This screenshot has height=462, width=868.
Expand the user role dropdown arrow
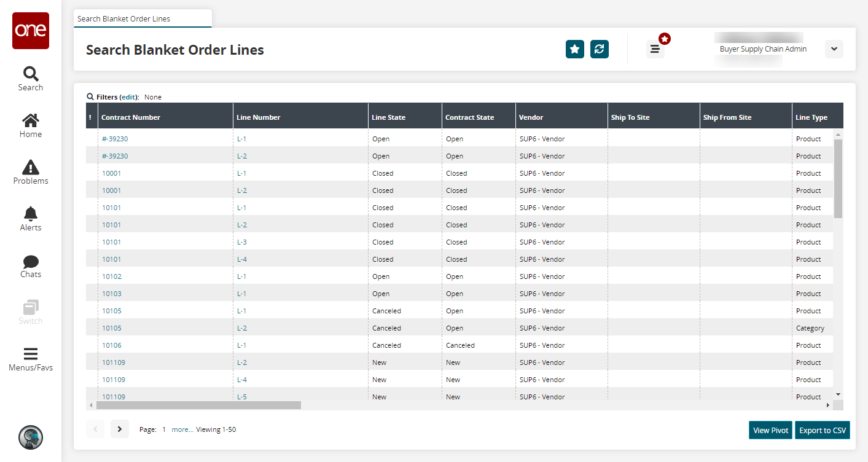pos(834,49)
